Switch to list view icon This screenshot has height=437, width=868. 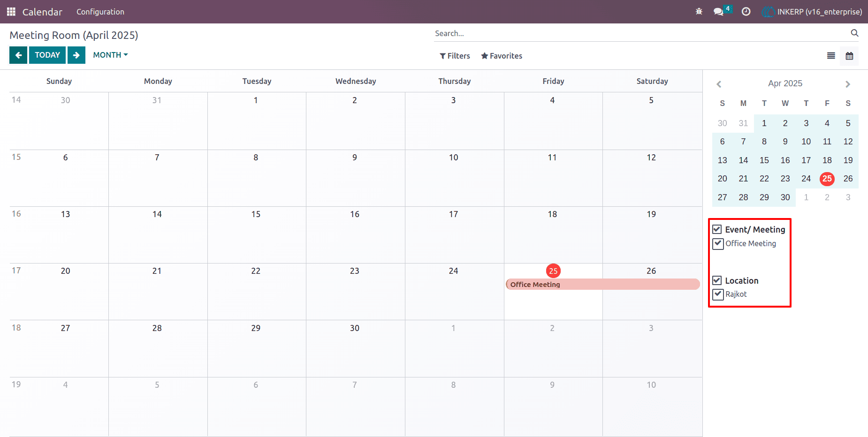click(831, 56)
